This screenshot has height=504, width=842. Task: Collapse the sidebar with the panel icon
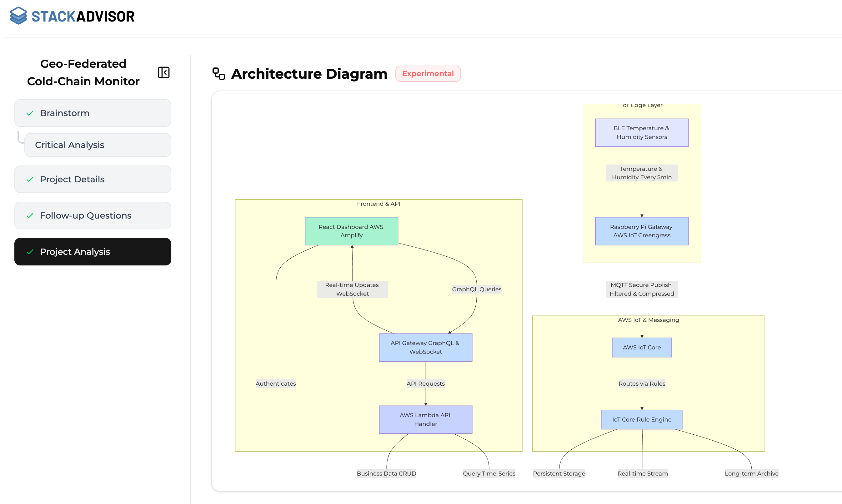tap(163, 73)
